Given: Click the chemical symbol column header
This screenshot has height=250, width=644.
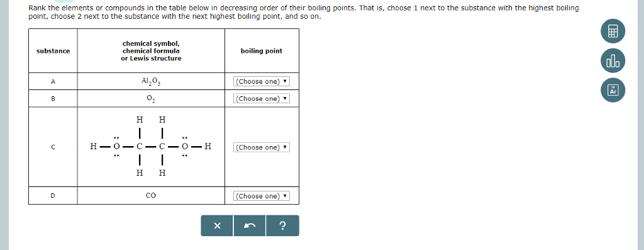Looking at the screenshot, I should 151,51.
